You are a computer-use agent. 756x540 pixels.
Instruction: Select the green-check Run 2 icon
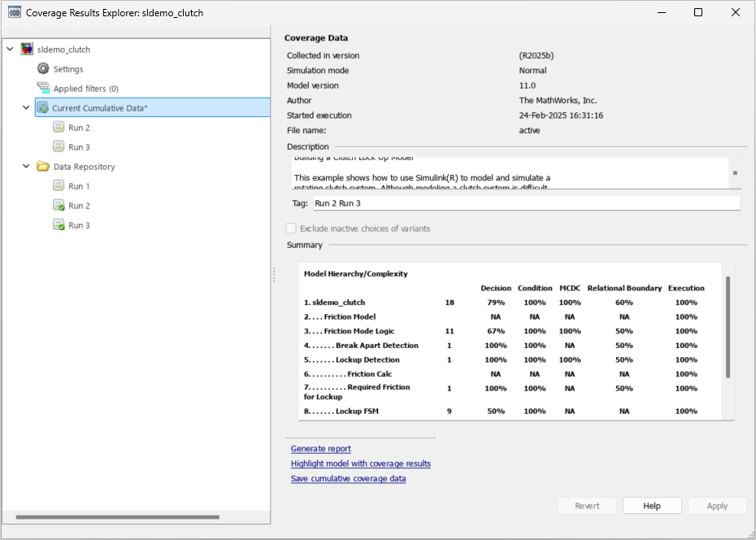click(59, 205)
